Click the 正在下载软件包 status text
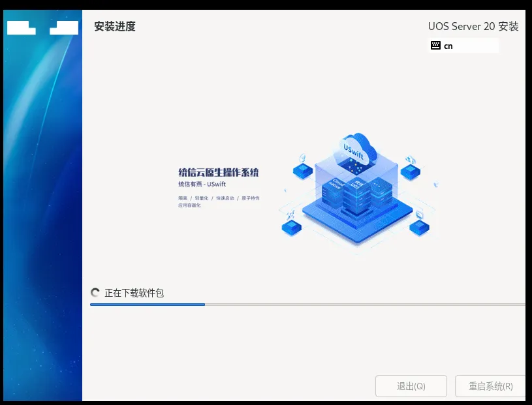The image size is (532, 405). coord(134,293)
